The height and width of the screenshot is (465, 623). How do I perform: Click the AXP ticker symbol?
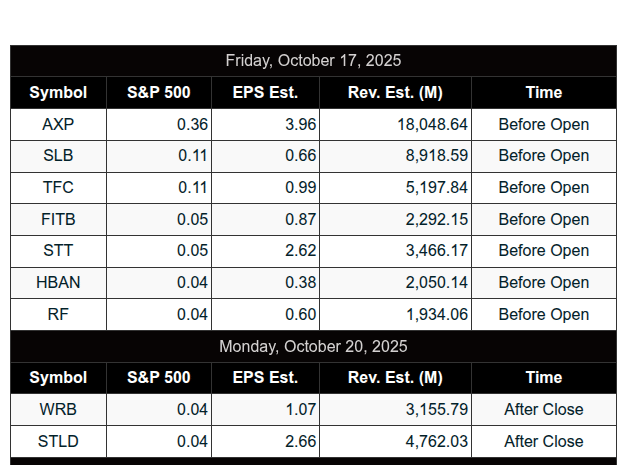click(x=58, y=125)
